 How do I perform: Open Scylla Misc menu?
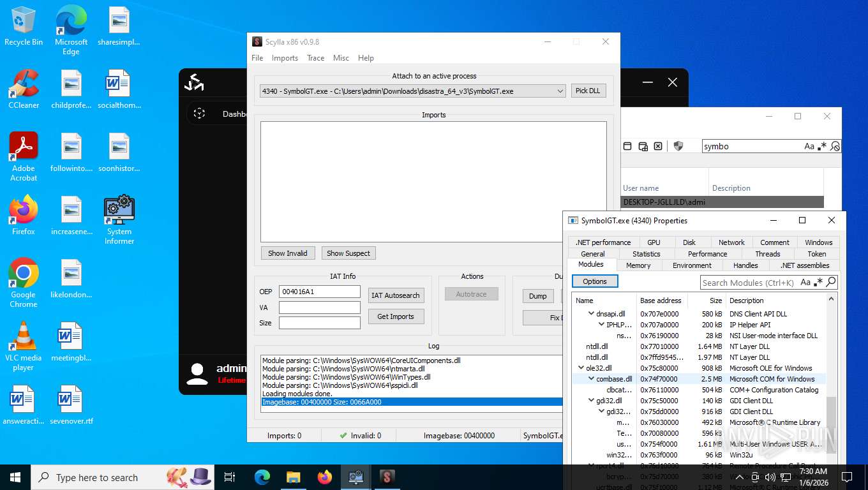click(x=341, y=58)
